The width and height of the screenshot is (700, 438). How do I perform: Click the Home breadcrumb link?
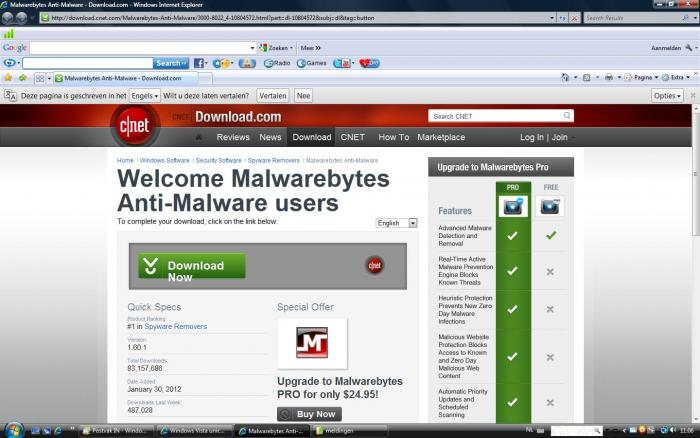[125, 160]
